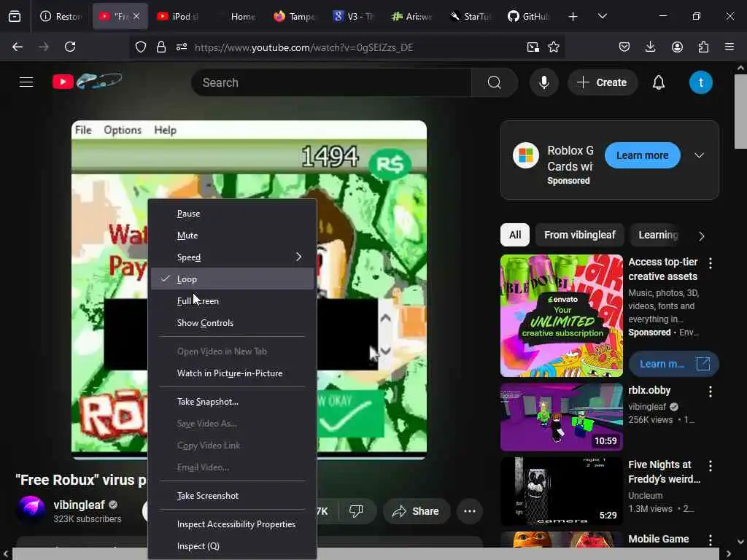This screenshot has height=560, width=747.
Task: Open the extensions puzzle icon
Action: tap(703, 47)
